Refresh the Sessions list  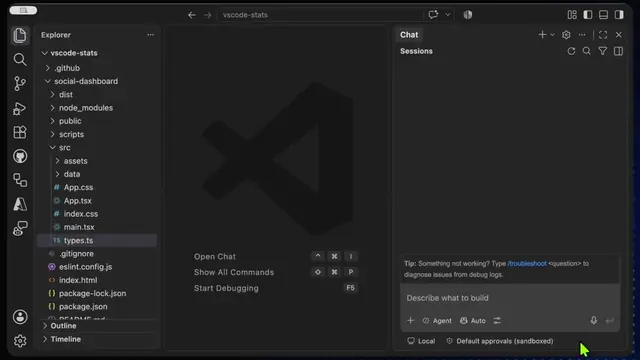tap(571, 51)
